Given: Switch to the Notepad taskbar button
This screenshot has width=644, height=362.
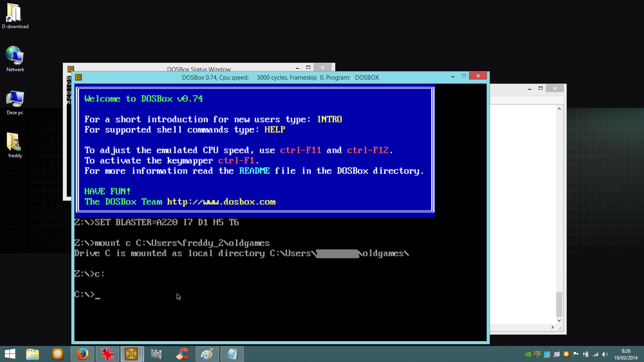Looking at the screenshot, I should pyautogui.click(x=232, y=354).
